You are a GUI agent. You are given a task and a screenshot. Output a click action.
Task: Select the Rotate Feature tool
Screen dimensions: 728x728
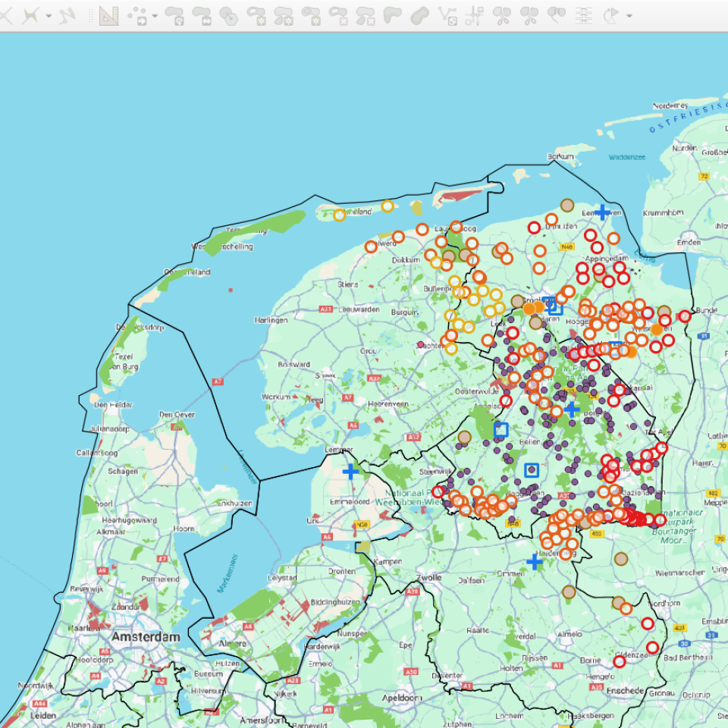pyautogui.click(x=174, y=15)
